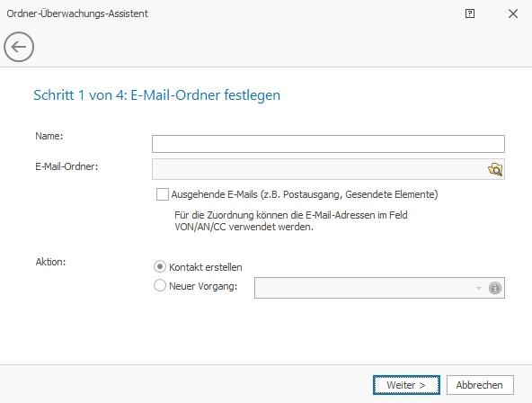Focus the Name text field

pos(328,144)
